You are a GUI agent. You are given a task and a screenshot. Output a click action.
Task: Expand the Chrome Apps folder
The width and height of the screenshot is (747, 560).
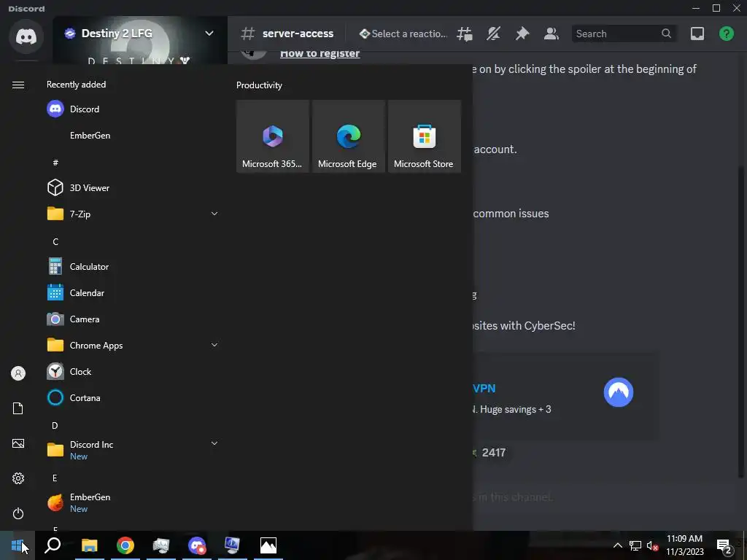coord(133,345)
